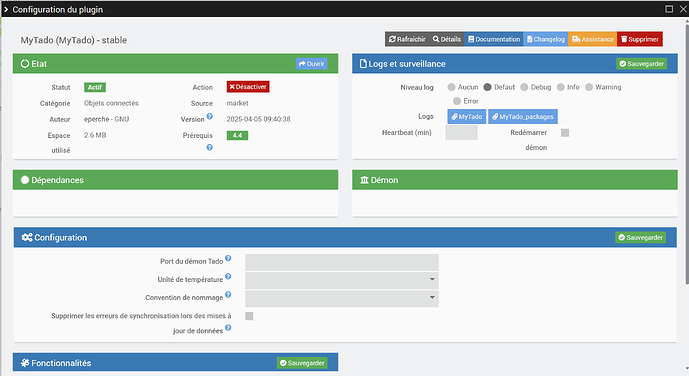Click Ouvrir in the Etat panel
The image size is (689, 376).
tap(312, 64)
